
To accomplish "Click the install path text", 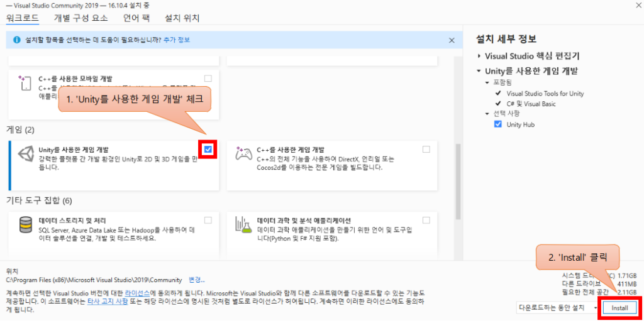I will tap(94, 280).
